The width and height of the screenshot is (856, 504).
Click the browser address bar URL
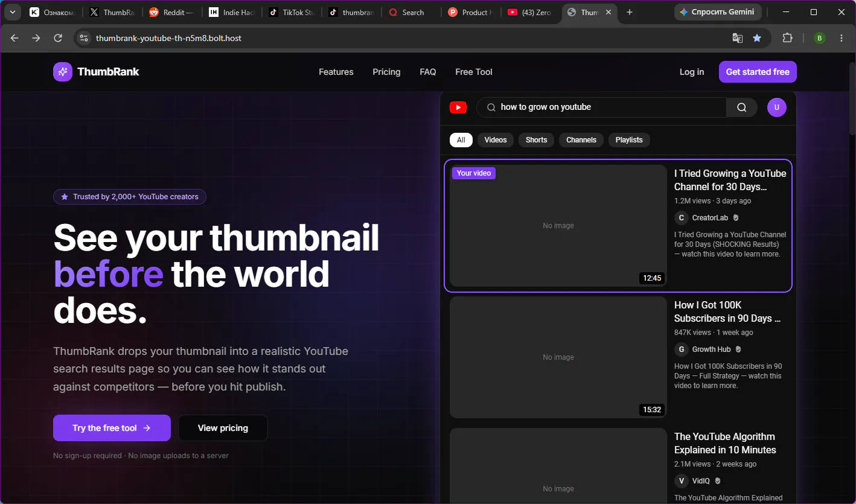(168, 38)
